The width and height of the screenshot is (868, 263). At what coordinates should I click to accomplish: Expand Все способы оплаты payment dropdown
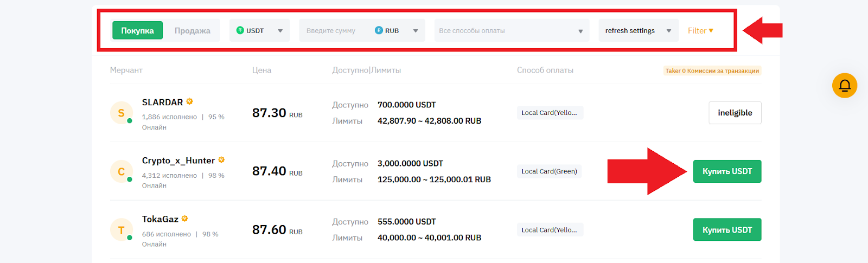pyautogui.click(x=512, y=30)
